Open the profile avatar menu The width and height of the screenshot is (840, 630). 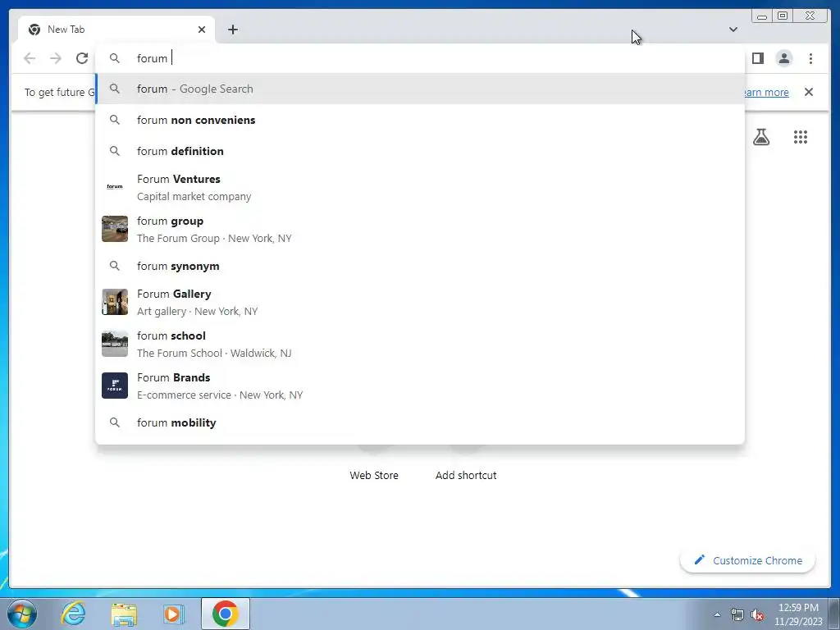point(783,58)
